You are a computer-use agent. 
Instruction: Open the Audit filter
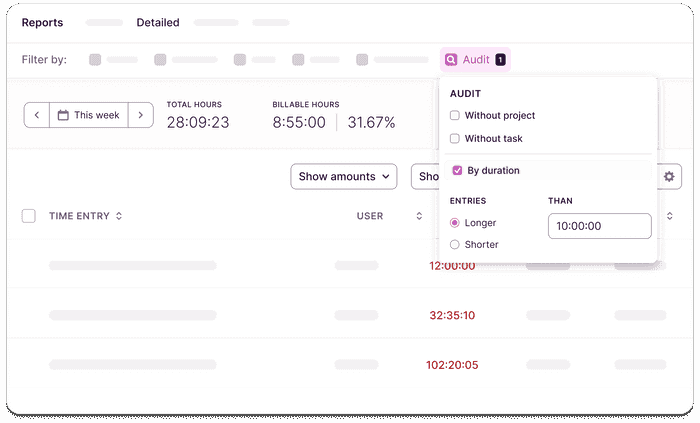[x=475, y=59]
